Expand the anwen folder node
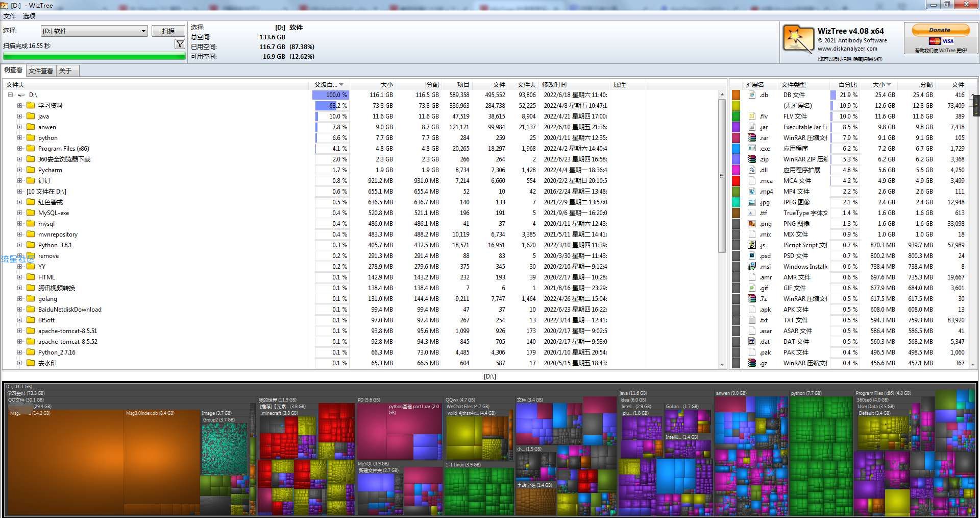This screenshot has height=518, width=980. pyautogui.click(x=19, y=127)
